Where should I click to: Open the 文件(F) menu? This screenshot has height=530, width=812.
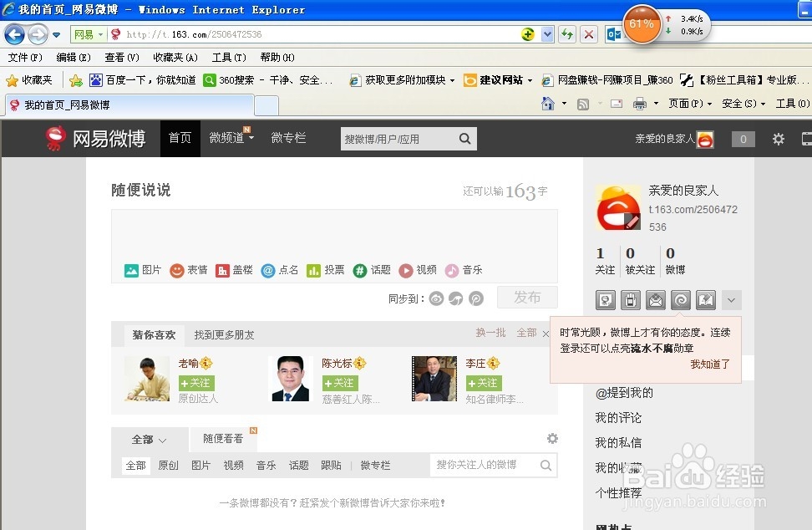(25, 57)
